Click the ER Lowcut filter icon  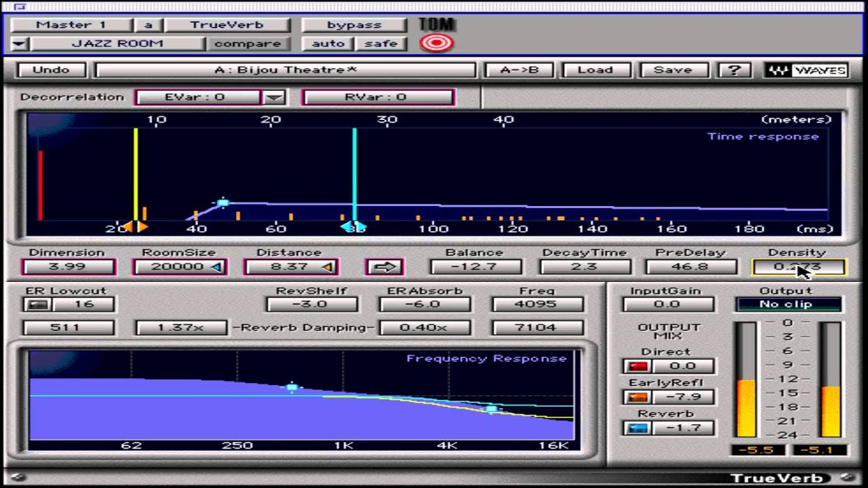click(x=39, y=304)
